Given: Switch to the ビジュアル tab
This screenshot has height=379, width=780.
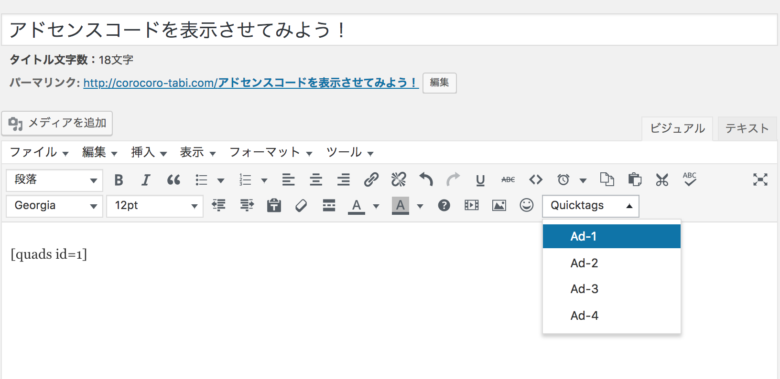Looking at the screenshot, I should [x=677, y=128].
